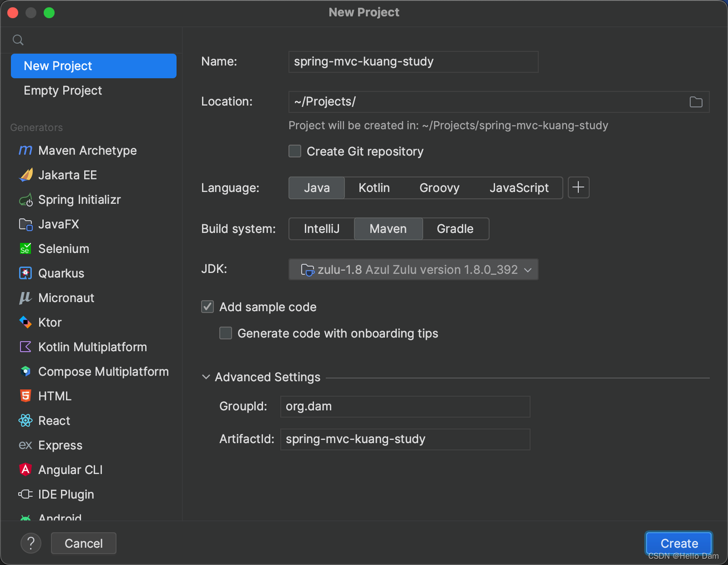The height and width of the screenshot is (565, 728).
Task: Click the search magnifier icon
Action: click(x=18, y=40)
